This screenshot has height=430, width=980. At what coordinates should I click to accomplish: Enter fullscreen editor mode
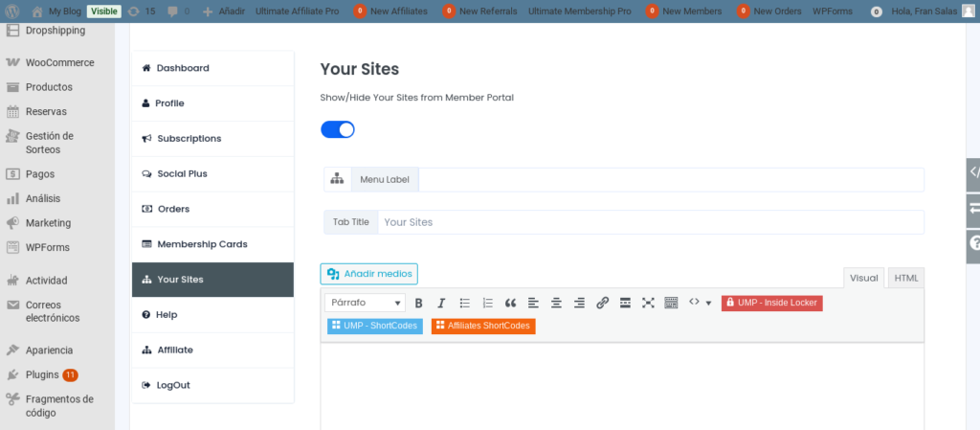[x=648, y=304]
